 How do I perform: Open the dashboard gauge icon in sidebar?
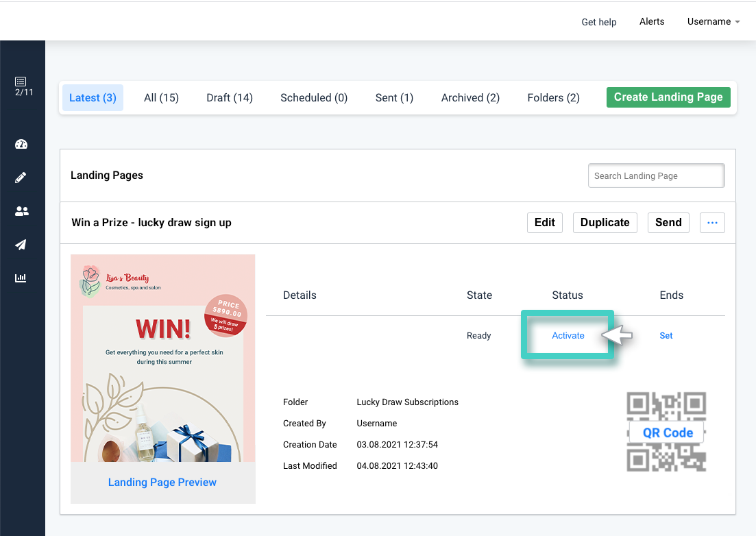[x=21, y=144]
